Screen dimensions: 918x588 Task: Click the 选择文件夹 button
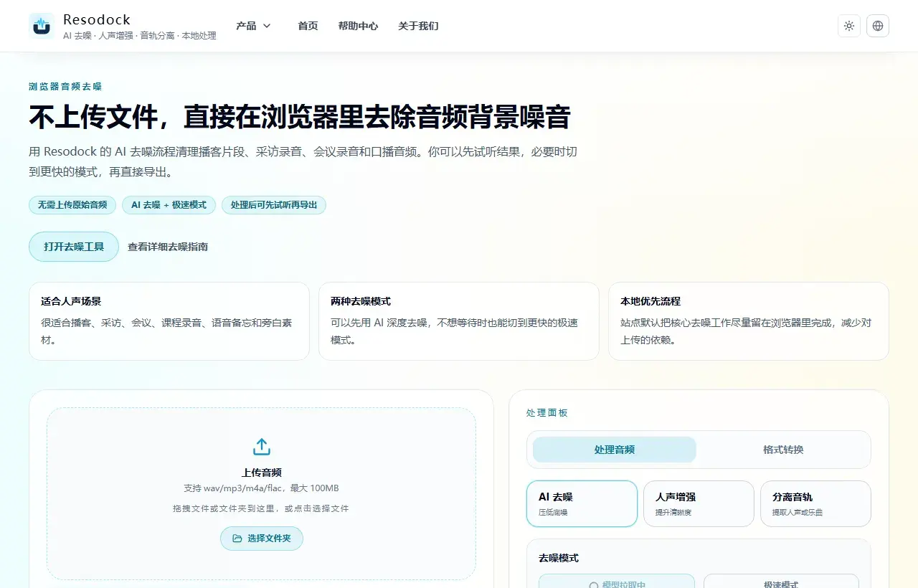262,539
